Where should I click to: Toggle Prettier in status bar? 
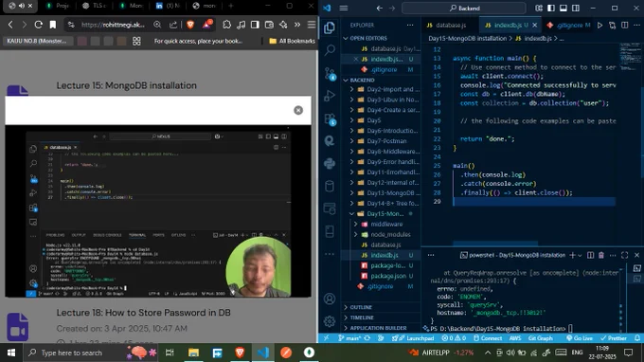click(614, 338)
